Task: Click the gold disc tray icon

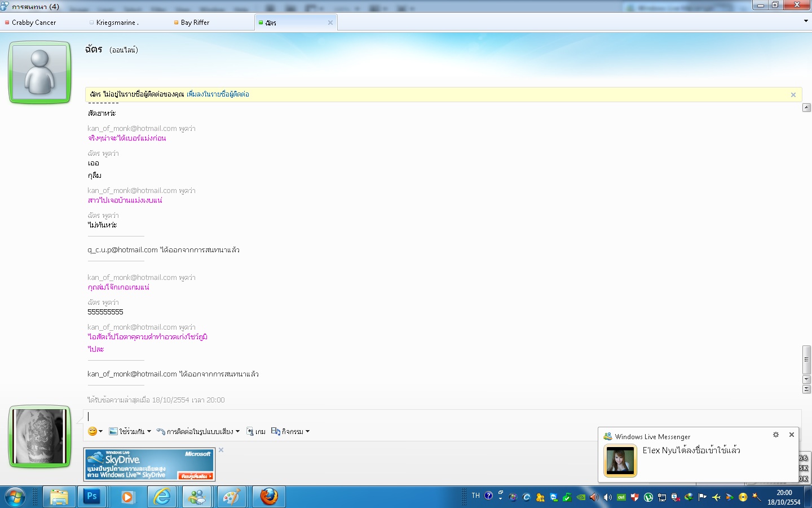Action: (743, 497)
